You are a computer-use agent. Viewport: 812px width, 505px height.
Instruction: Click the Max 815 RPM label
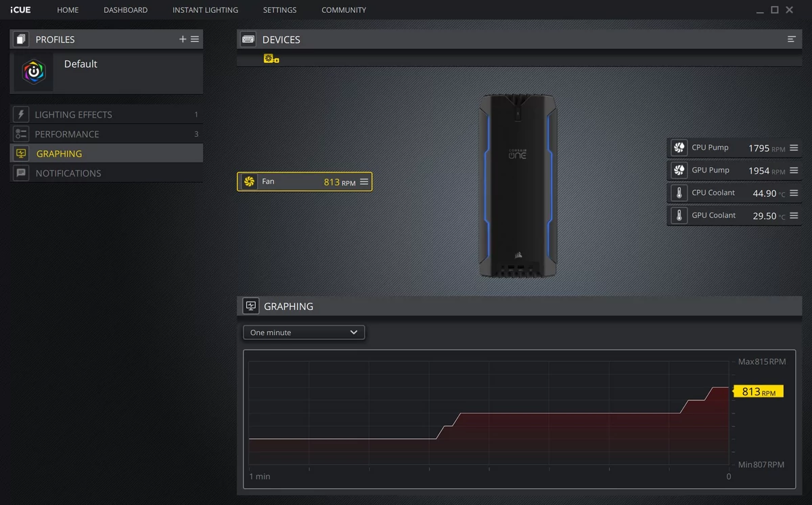click(x=762, y=361)
